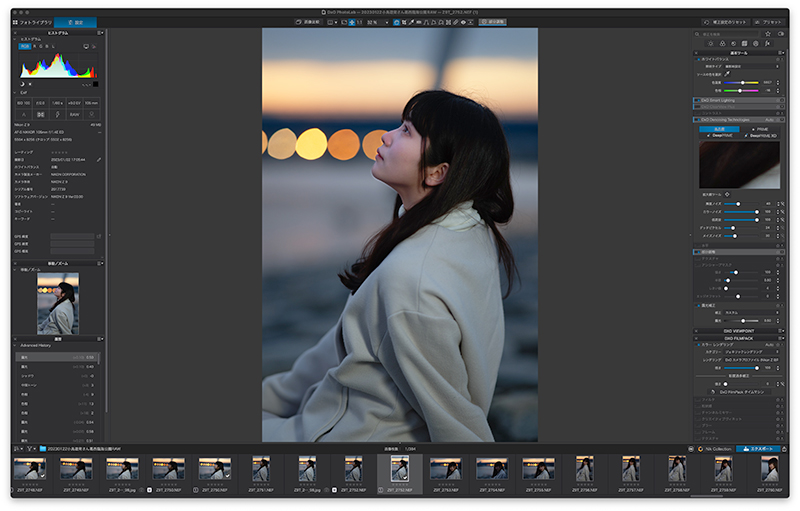Click the correction search input field
Viewport: 800px width, 511px height.
point(725,34)
